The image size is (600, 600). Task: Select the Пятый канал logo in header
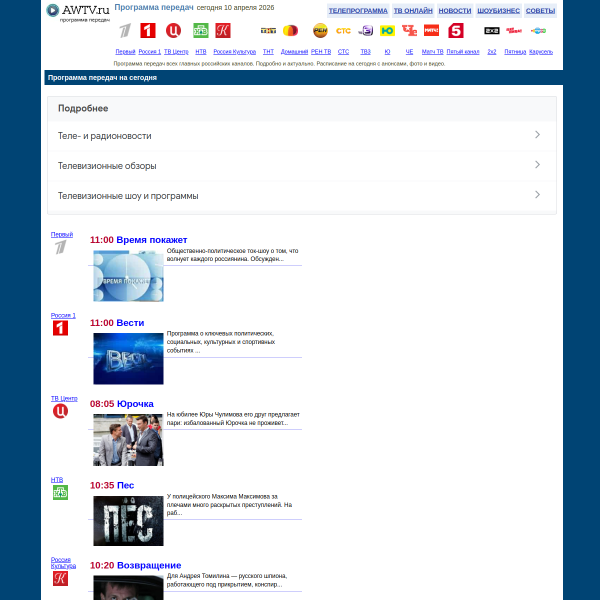[456, 31]
